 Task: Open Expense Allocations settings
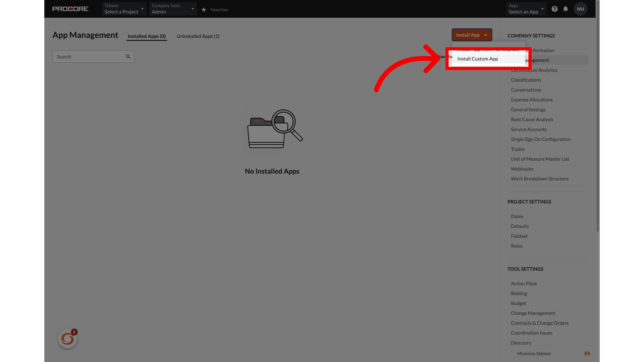pos(532,100)
